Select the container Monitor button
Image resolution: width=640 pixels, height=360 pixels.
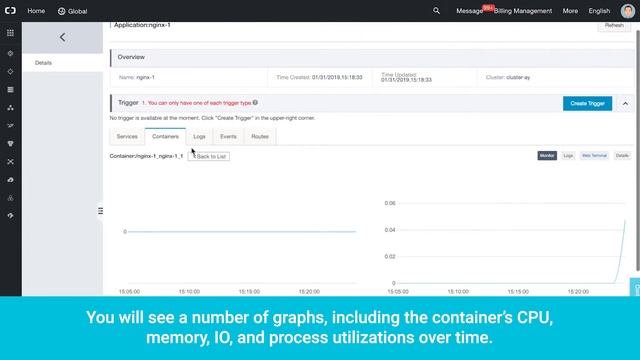tap(547, 156)
